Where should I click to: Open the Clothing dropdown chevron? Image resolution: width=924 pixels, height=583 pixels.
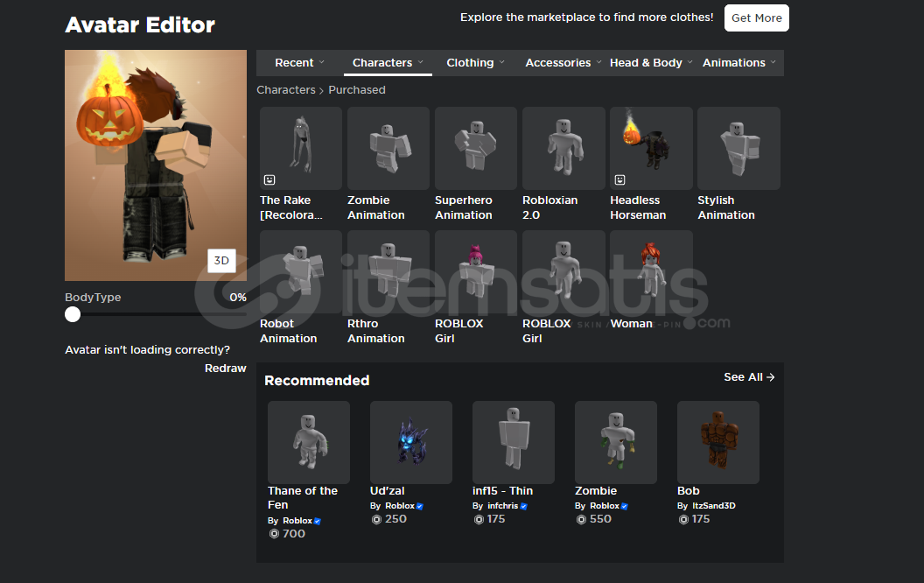pos(502,62)
